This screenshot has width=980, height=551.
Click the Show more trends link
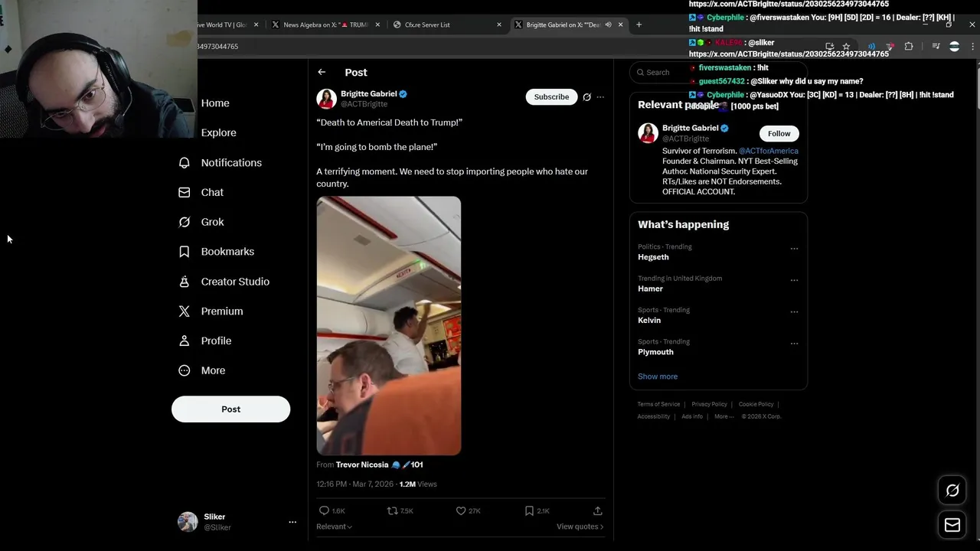click(x=658, y=377)
